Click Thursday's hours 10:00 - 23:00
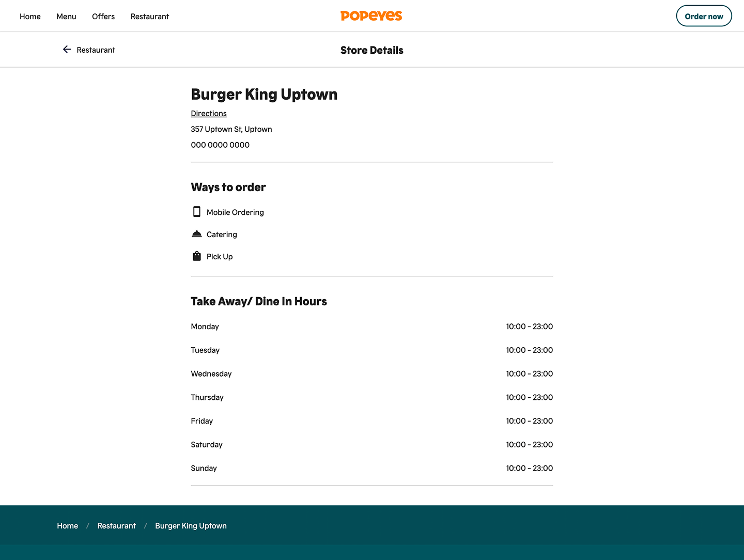Image resolution: width=744 pixels, height=560 pixels. pyautogui.click(x=530, y=397)
